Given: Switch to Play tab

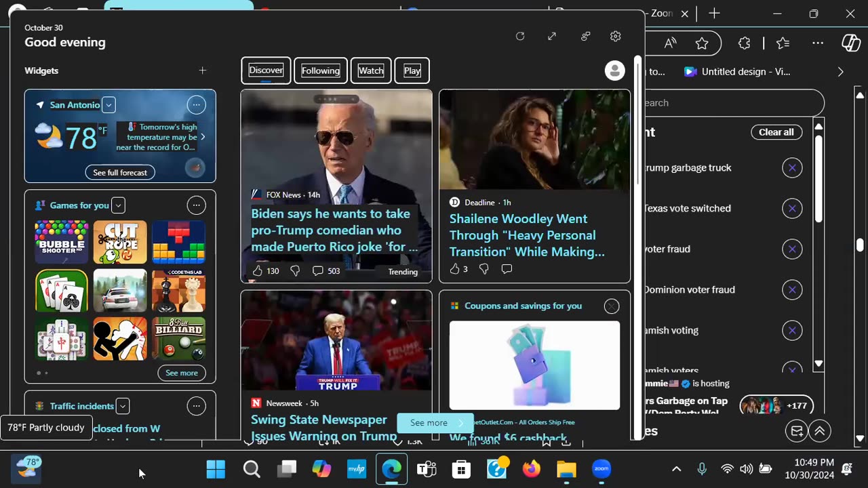Looking at the screenshot, I should (412, 70).
